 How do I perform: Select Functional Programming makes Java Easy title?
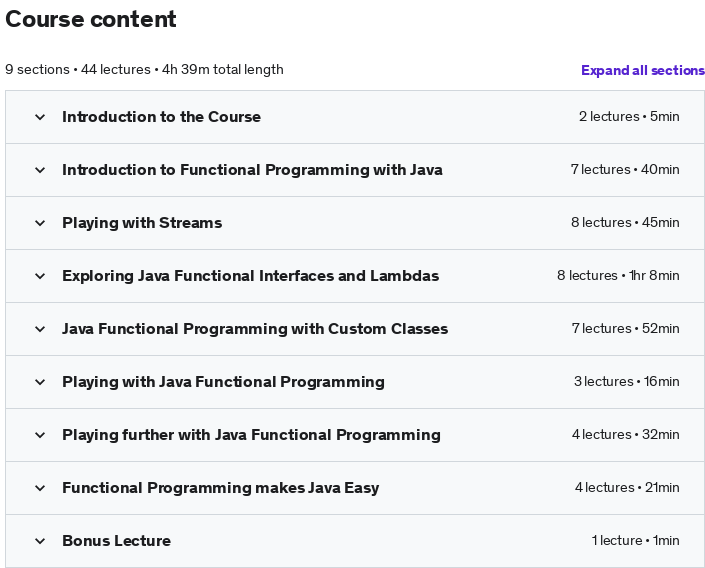click(220, 488)
